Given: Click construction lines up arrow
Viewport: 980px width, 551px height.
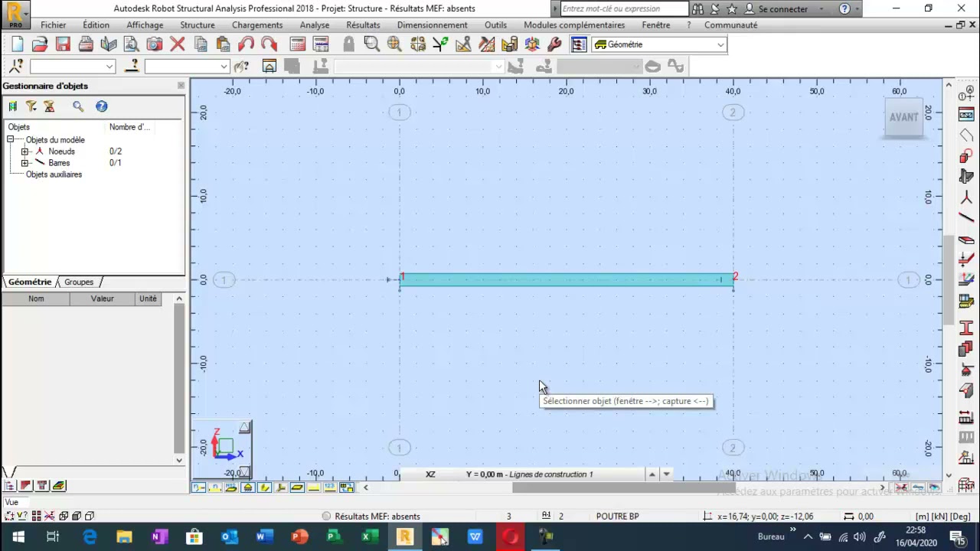Looking at the screenshot, I should click(x=652, y=474).
